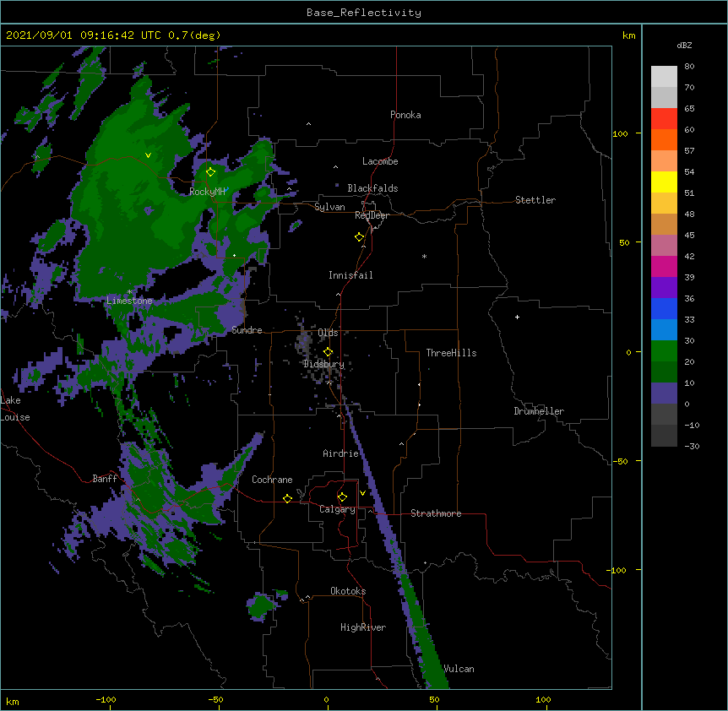This screenshot has width=728, height=711.
Task: Click the Blackfalds city label
Action: click(372, 188)
